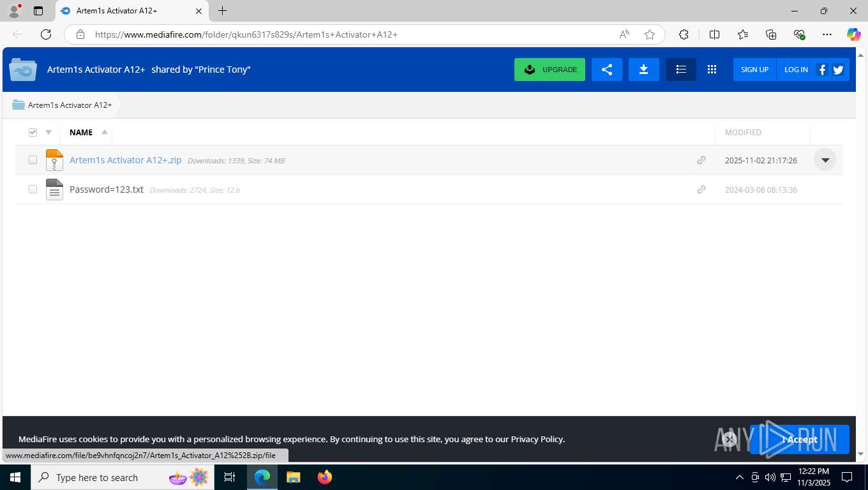868x490 pixels.
Task: Tick checkbox for Artem1s Activator A12+.zip
Action: pos(33,160)
